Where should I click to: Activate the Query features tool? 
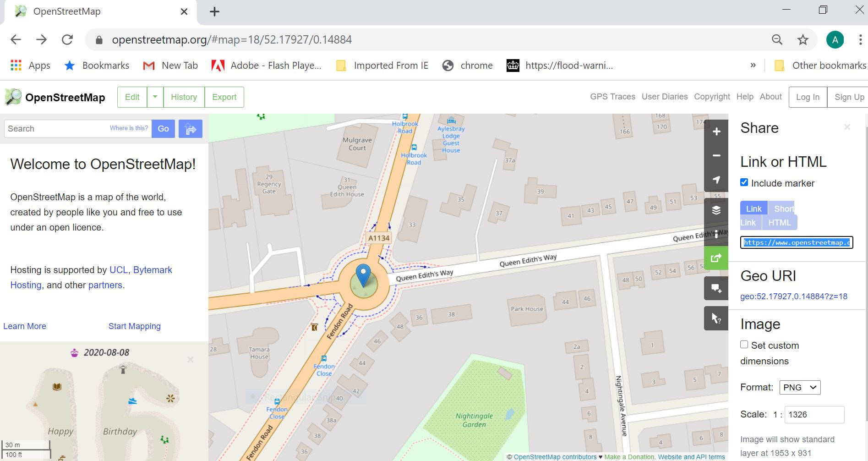(716, 318)
